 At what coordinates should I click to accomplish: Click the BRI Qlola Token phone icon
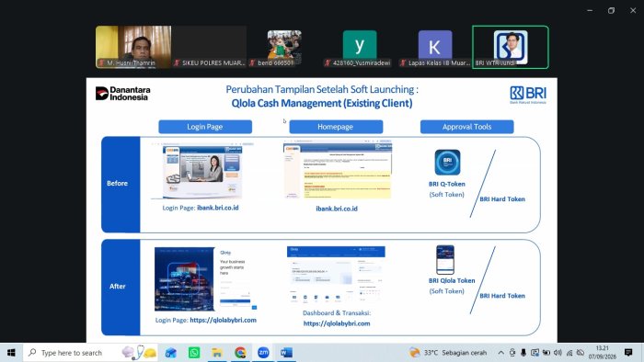point(445,259)
